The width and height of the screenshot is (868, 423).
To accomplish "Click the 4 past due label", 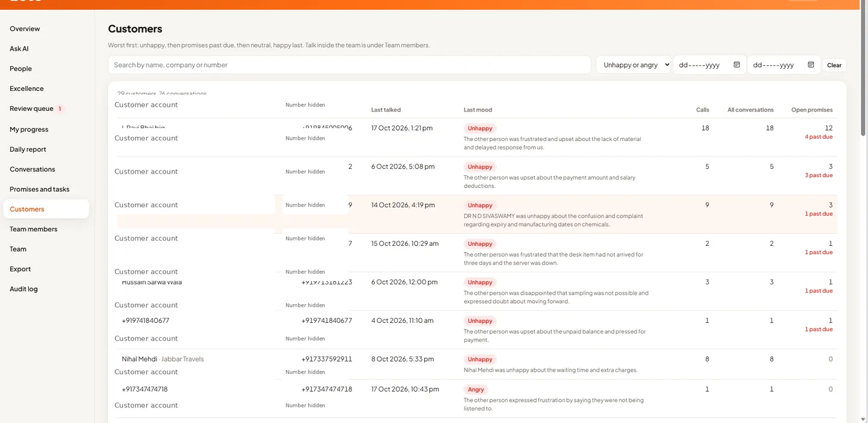I will click(819, 137).
